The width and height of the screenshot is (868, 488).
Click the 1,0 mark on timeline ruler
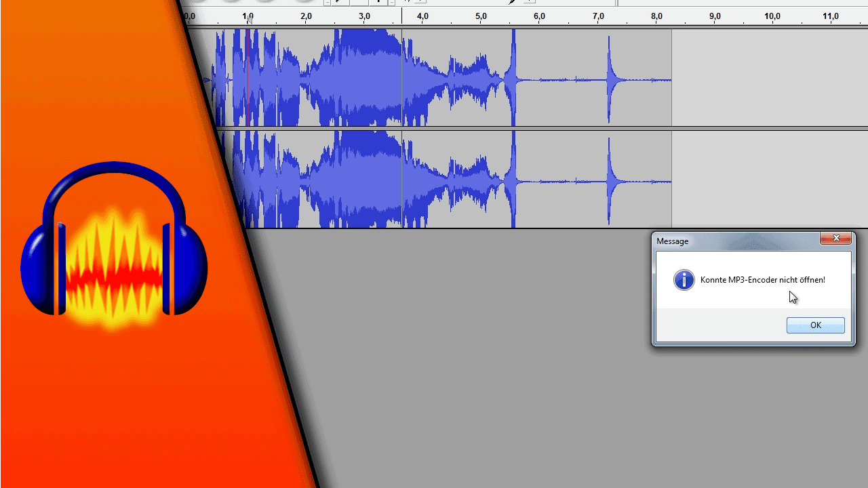248,16
